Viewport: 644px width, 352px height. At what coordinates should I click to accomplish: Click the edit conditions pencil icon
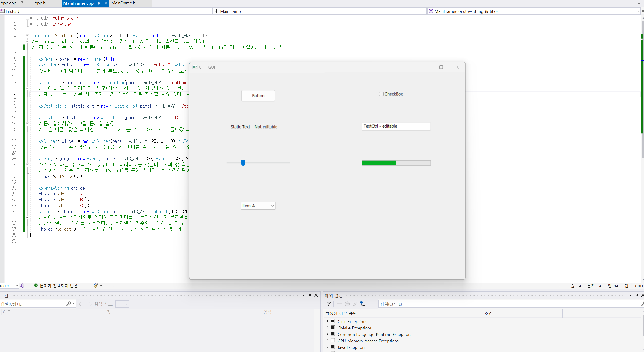click(x=355, y=304)
